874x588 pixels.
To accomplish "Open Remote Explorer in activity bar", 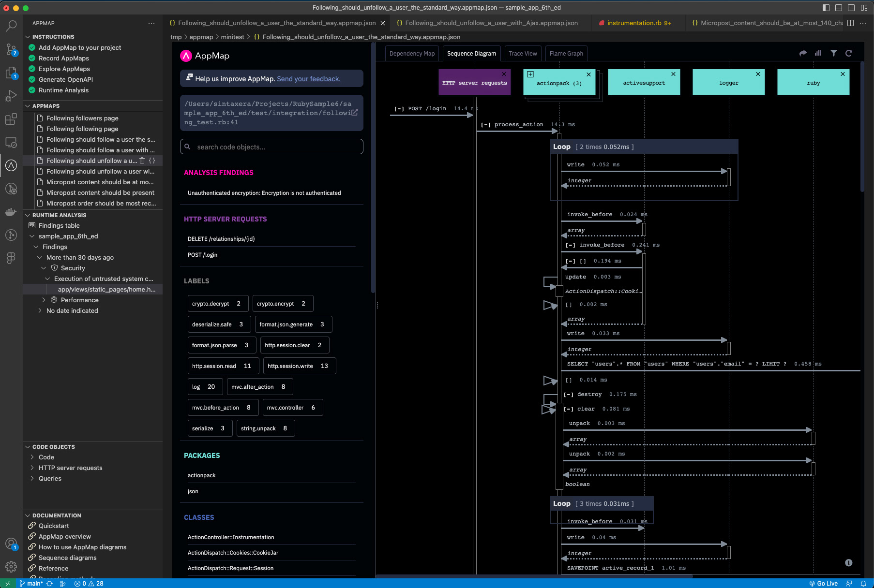I will (11, 142).
